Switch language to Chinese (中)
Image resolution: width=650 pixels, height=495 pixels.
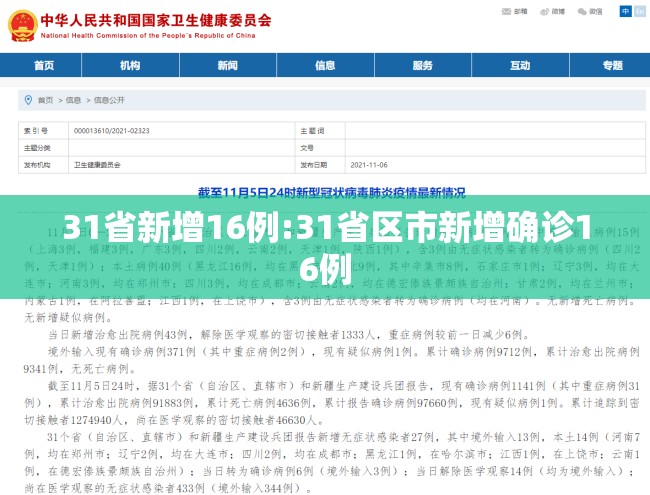click(x=626, y=11)
